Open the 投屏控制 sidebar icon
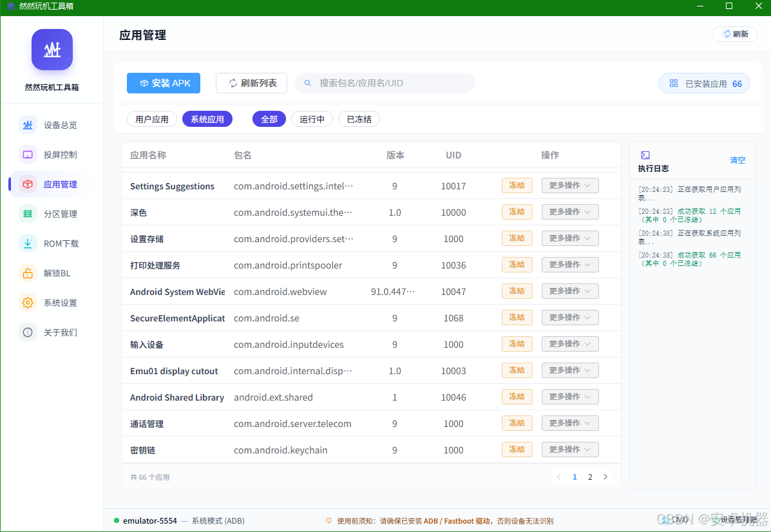This screenshot has height=532, width=771. click(28, 155)
